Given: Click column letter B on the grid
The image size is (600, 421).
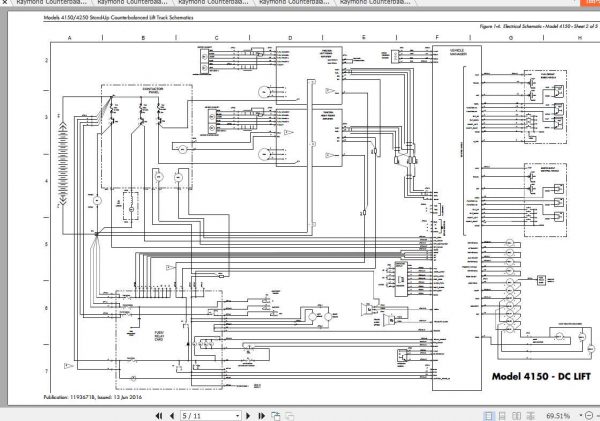Looking at the screenshot, I should (x=143, y=38).
